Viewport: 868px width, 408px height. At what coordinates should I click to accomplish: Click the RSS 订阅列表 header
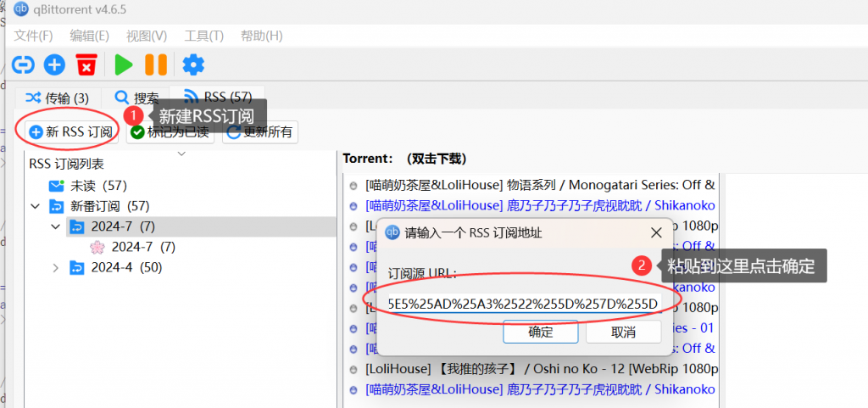click(66, 165)
